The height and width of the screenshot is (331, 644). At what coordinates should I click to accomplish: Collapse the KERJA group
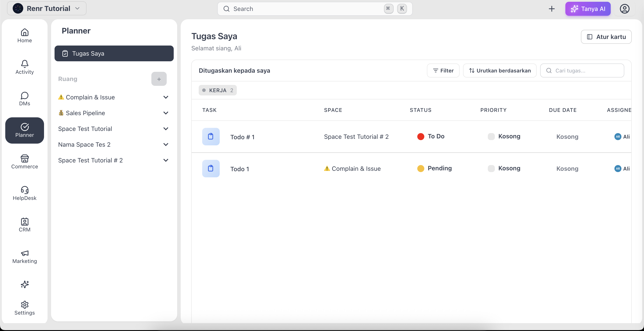pyautogui.click(x=218, y=90)
